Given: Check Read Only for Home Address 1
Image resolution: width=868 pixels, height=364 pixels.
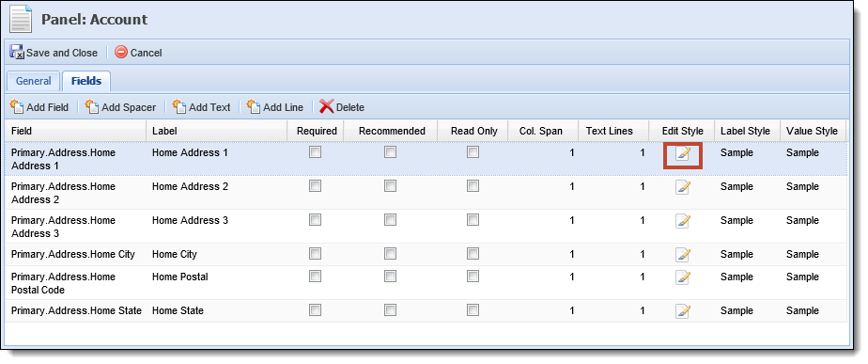Looking at the screenshot, I should pyautogui.click(x=473, y=151).
